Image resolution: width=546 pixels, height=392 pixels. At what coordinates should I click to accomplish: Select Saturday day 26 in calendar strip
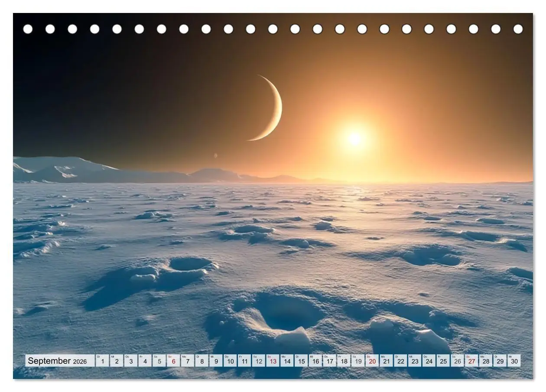click(x=457, y=361)
